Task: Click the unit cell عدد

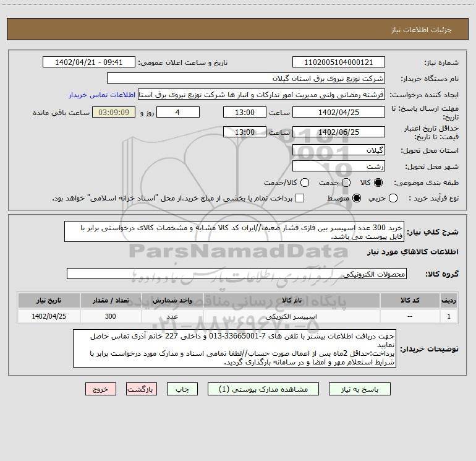Action: coord(172,316)
